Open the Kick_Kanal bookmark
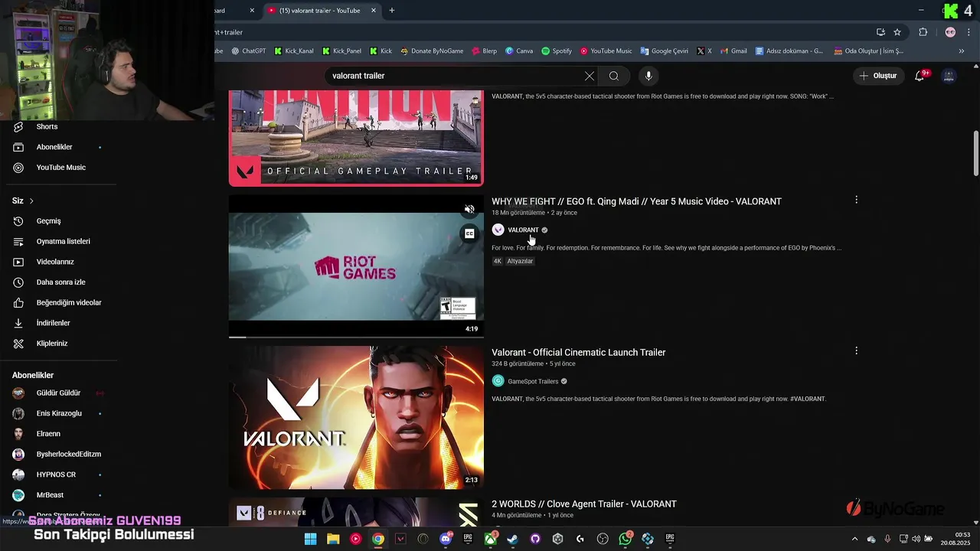 click(293, 51)
